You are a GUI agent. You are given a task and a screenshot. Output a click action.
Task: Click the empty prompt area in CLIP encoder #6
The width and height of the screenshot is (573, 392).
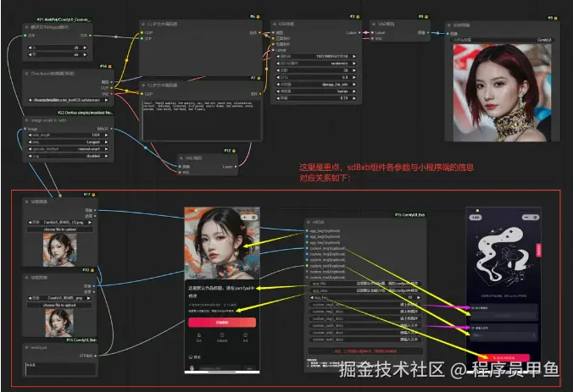(x=200, y=57)
